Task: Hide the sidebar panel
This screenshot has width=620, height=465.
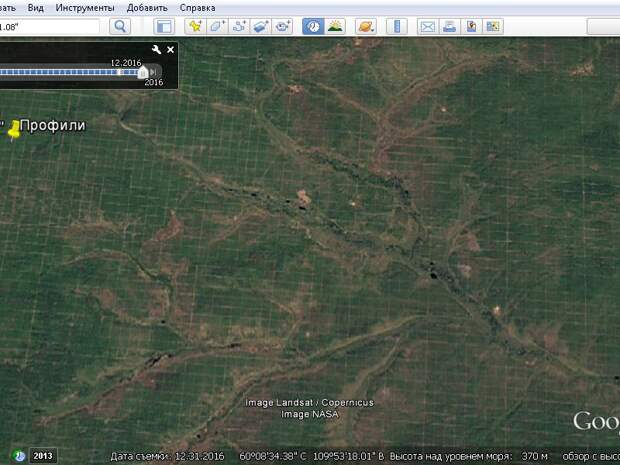Action: click(x=165, y=27)
